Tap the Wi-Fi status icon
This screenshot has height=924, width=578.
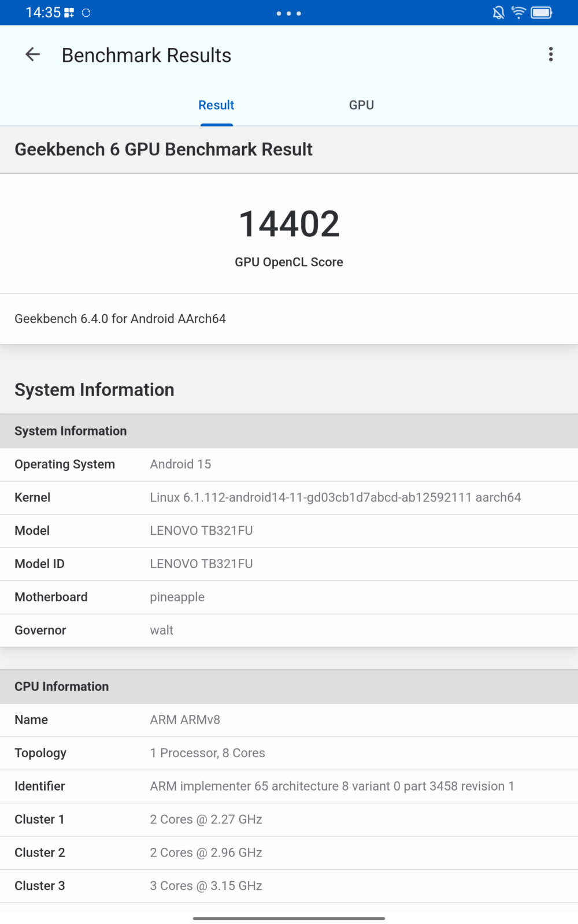518,13
